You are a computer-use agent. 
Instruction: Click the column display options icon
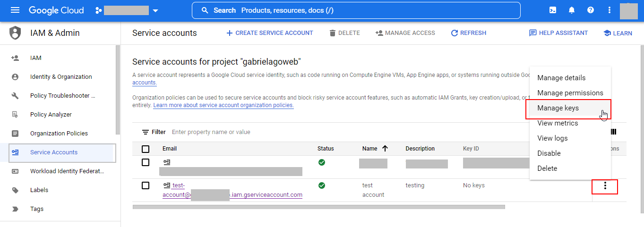click(x=614, y=132)
